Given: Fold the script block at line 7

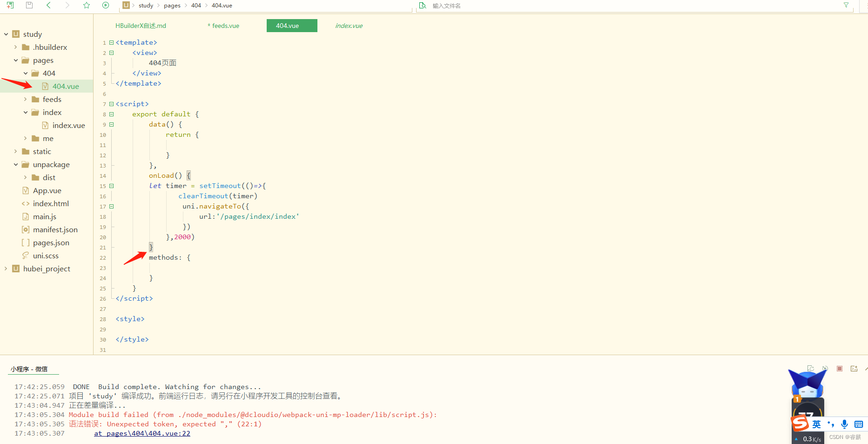Looking at the screenshot, I should [x=112, y=104].
